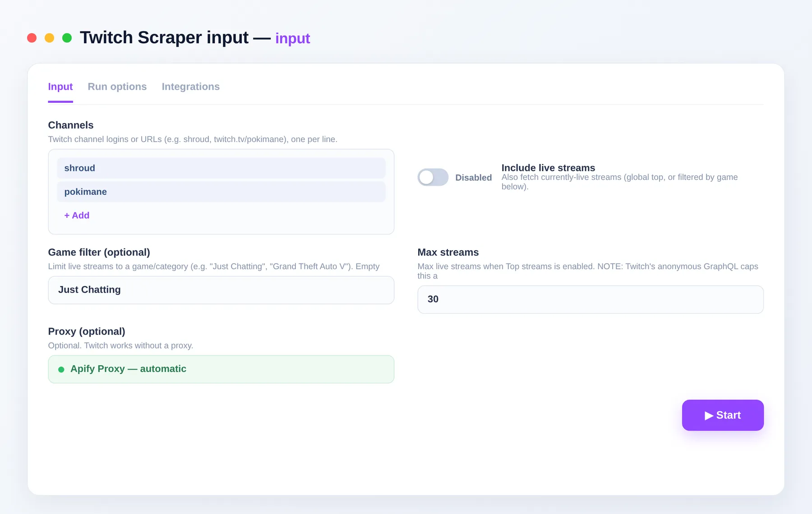
Task: Click the 'Also fetch currently-live streams' description
Action: tap(619, 182)
